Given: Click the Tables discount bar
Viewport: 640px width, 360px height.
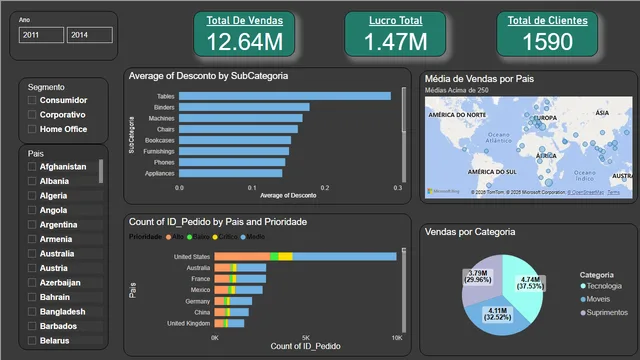Looking at the screenshot, I should click(285, 96).
